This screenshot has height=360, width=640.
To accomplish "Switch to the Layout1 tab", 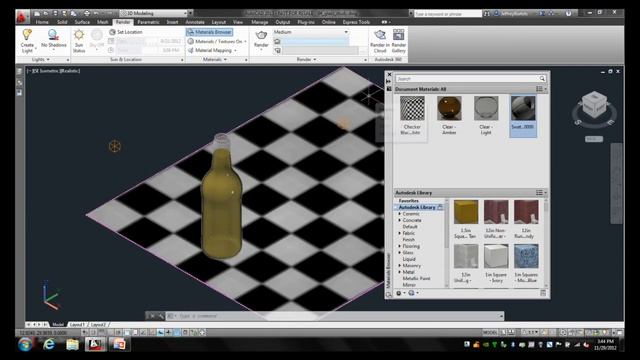I will [77, 324].
